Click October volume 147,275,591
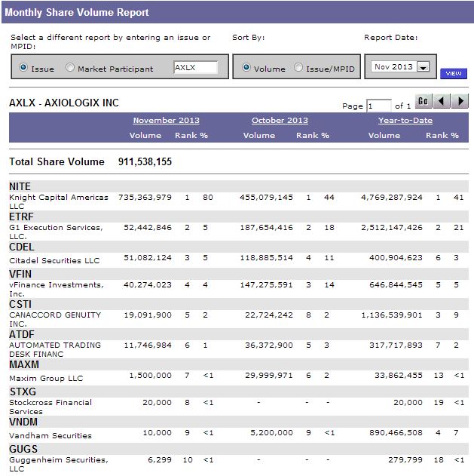The image size is (474, 476). (x=267, y=284)
